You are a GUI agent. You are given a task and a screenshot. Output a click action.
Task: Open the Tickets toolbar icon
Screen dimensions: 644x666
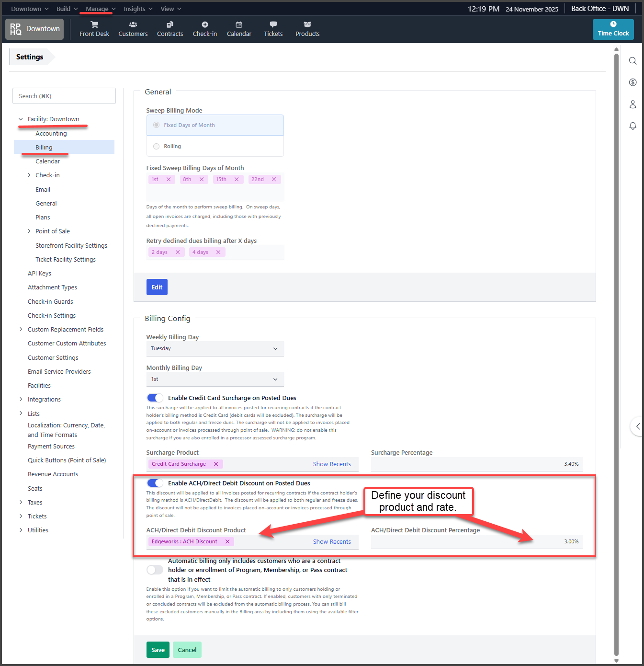(273, 25)
